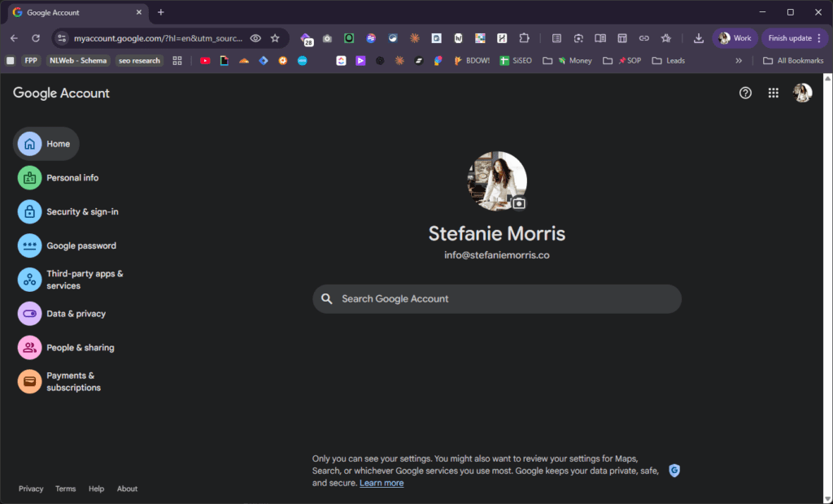Screen dimensions: 833x504
Task: Open a new browser tab
Action: point(160,12)
